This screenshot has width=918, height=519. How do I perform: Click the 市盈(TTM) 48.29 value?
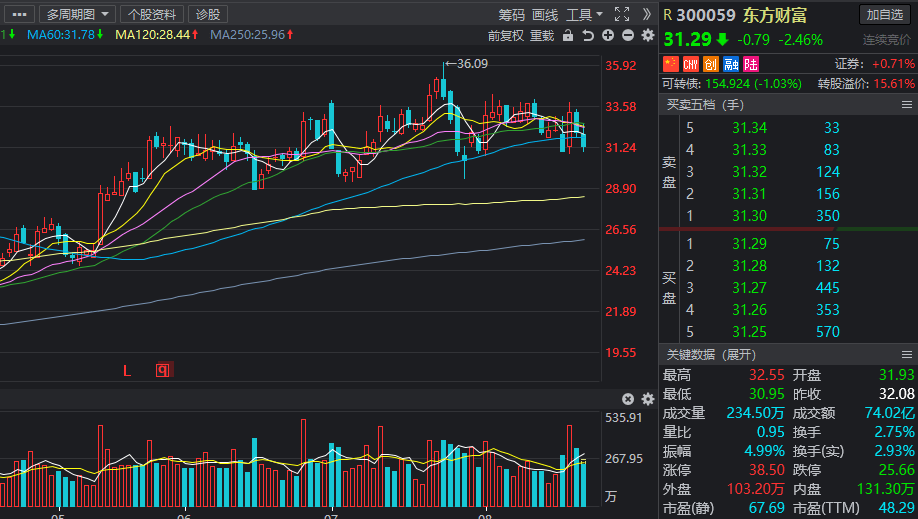(x=896, y=508)
